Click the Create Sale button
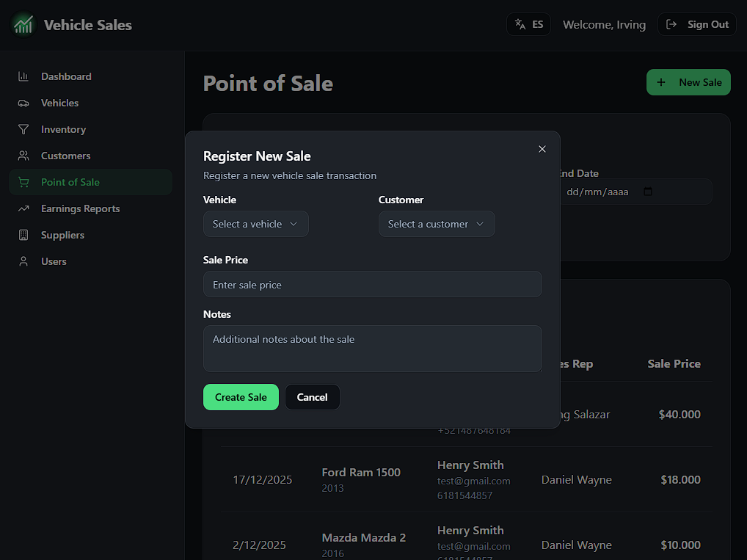747x560 pixels. pos(241,397)
